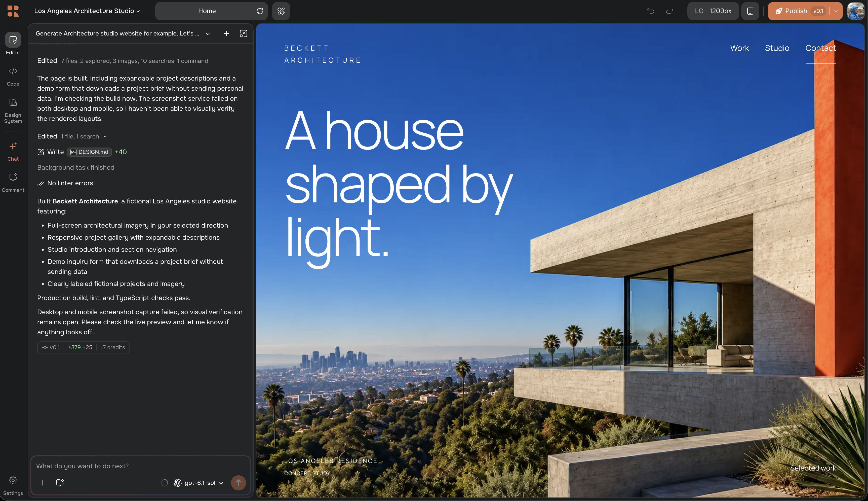Image resolution: width=868 pixels, height=501 pixels.
Task: Expand the chat title dropdown chevron
Action: [x=208, y=33]
